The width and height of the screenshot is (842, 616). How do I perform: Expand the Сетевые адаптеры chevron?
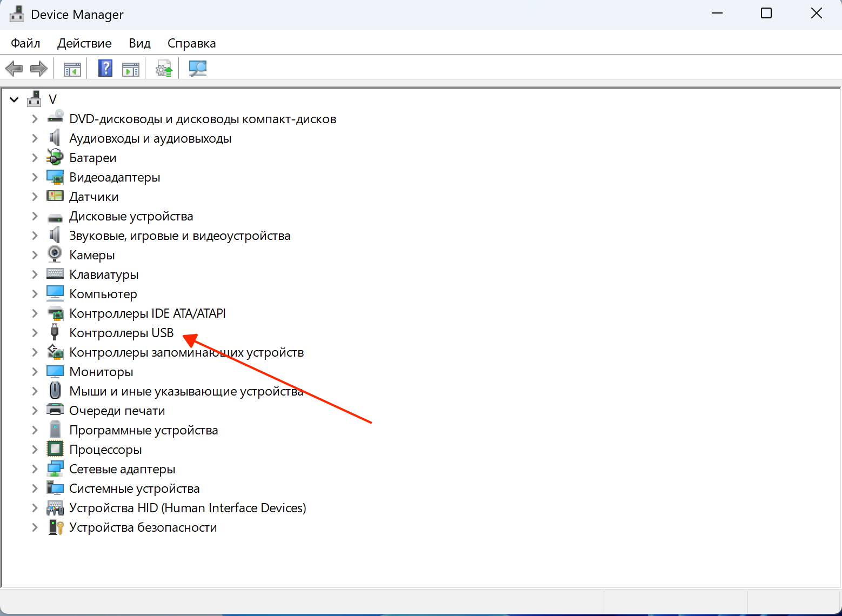click(x=35, y=469)
